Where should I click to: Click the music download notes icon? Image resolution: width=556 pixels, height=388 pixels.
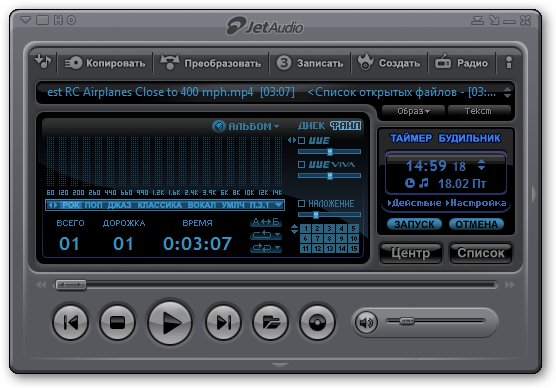pos(43,61)
